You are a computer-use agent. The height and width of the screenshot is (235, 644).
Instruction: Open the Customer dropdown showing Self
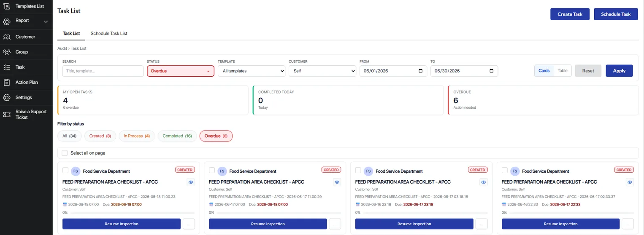click(x=322, y=71)
